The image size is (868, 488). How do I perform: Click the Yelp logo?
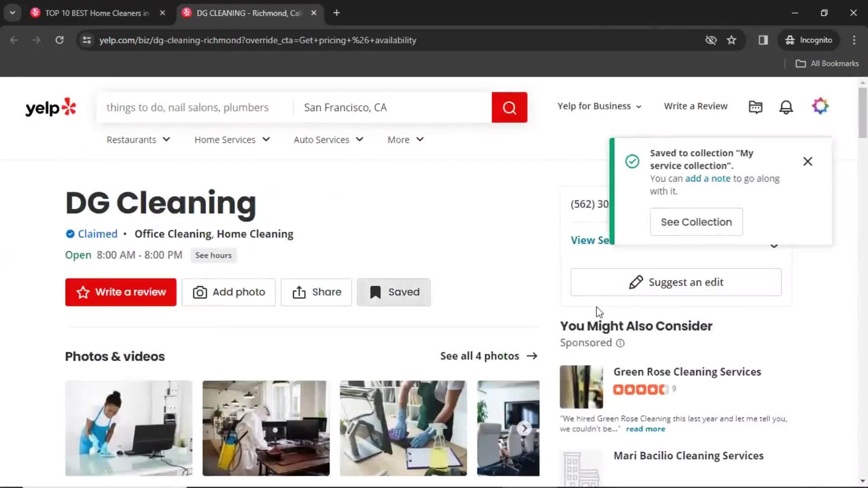pyautogui.click(x=51, y=108)
